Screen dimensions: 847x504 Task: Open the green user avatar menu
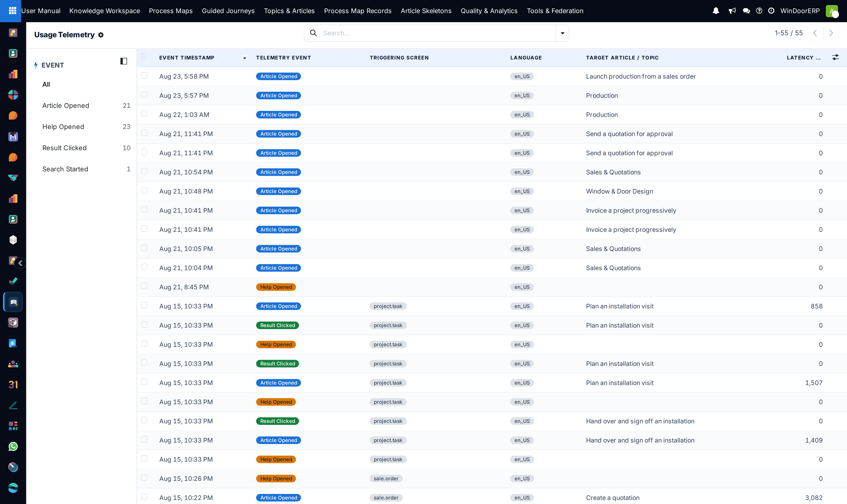[x=832, y=11]
